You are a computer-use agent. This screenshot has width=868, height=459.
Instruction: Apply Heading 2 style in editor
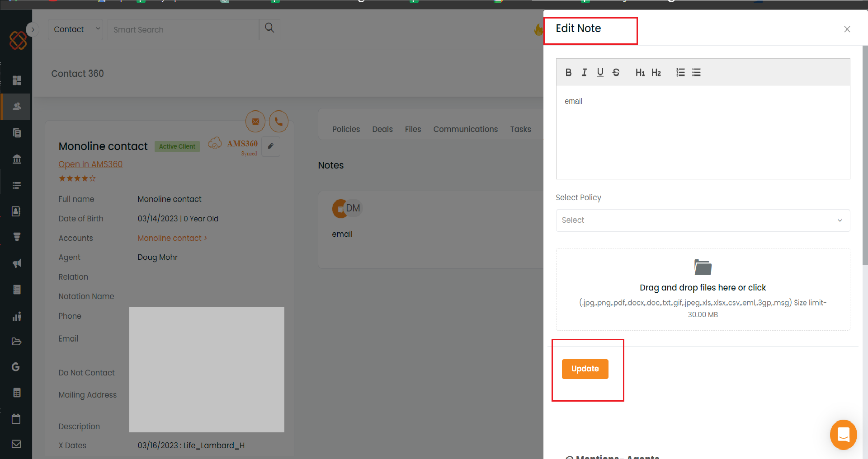pos(656,72)
